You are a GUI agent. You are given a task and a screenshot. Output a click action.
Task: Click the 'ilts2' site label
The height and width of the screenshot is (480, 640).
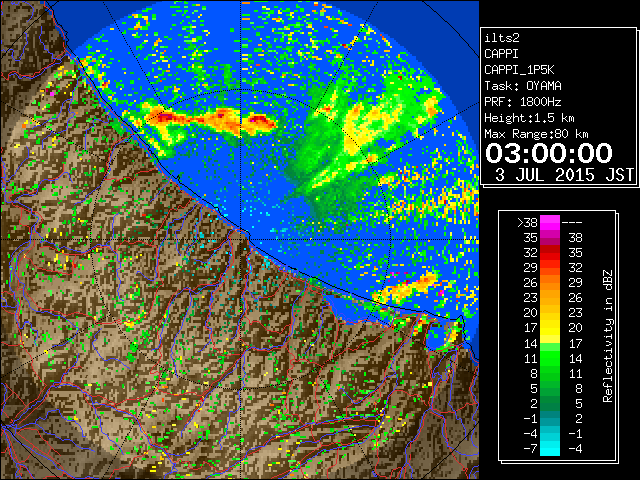pyautogui.click(x=502, y=38)
